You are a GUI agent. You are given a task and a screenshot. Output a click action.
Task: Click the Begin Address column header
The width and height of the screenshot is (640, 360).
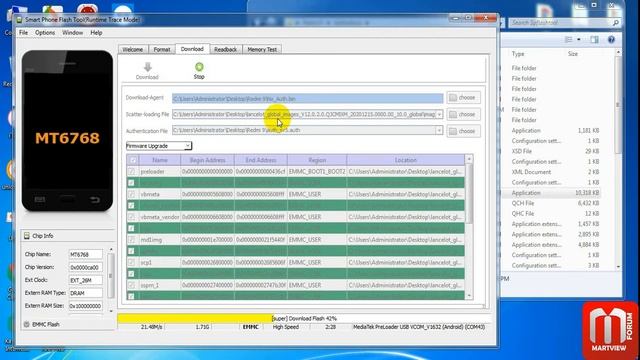coord(207,160)
